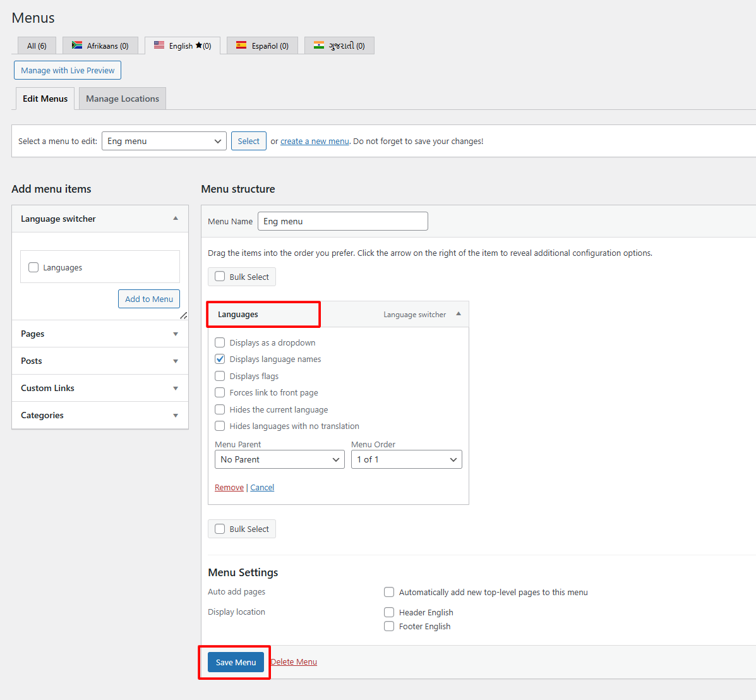Open the Menu Order dropdown
Screen dimensions: 756x700
pyautogui.click(x=406, y=459)
